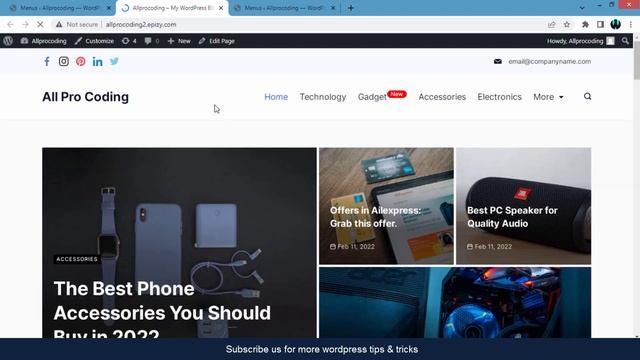
Task: Open the tab search chevron
Action: [x=582, y=8]
